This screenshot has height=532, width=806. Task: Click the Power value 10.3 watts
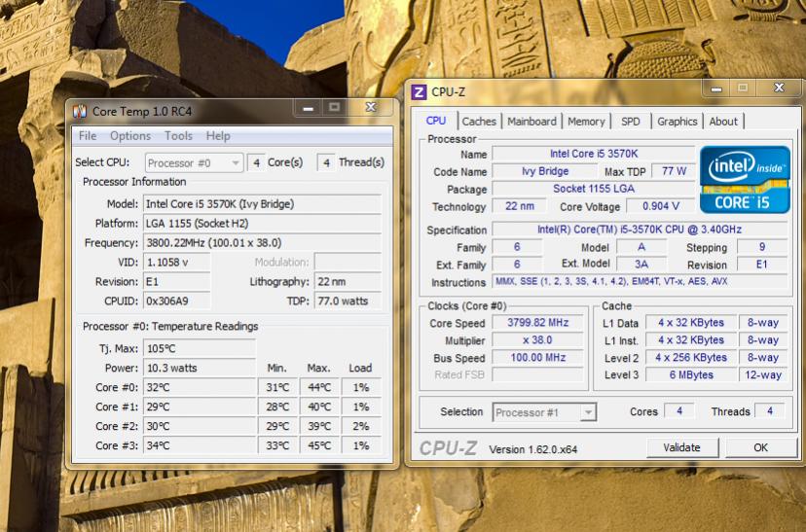[200, 369]
